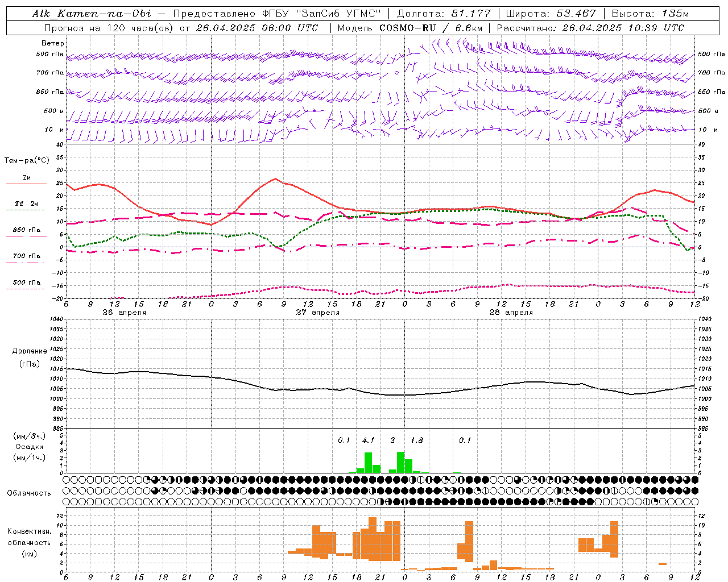Click the "Конвективн." convective cloud label
Viewport: 728px width, 582px height.
coord(29,531)
